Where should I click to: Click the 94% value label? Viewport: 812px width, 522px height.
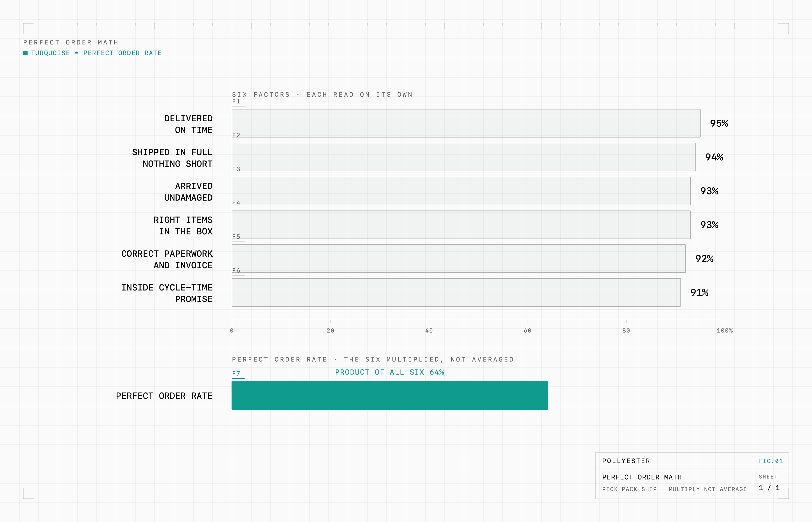pos(714,157)
